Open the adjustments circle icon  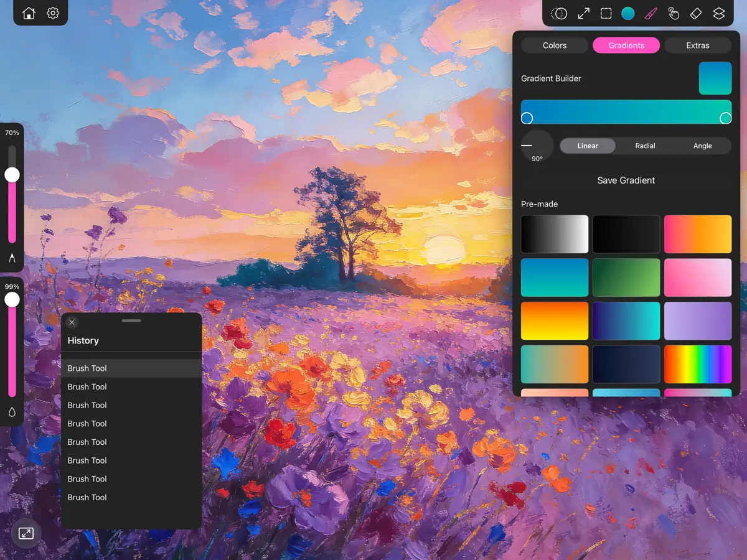coord(559,13)
